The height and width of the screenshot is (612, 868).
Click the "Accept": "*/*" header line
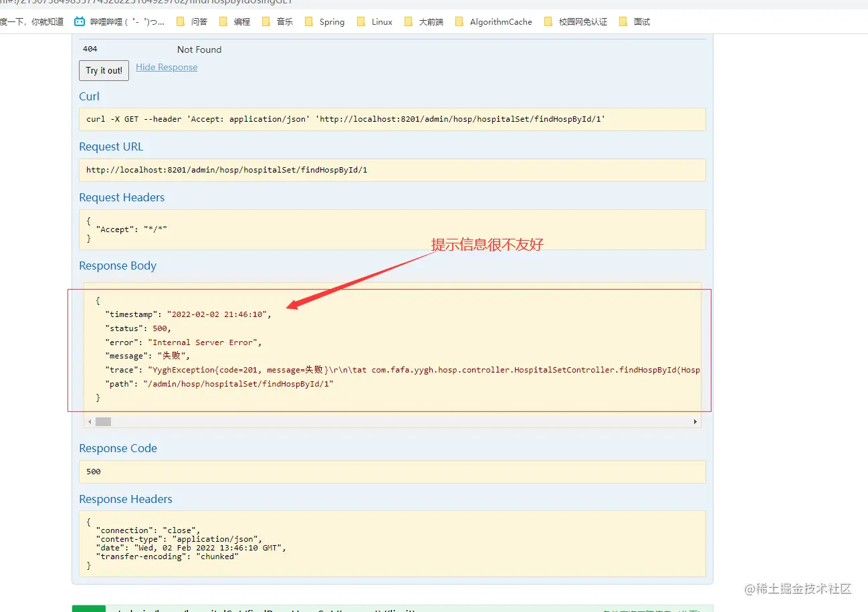tap(131, 229)
